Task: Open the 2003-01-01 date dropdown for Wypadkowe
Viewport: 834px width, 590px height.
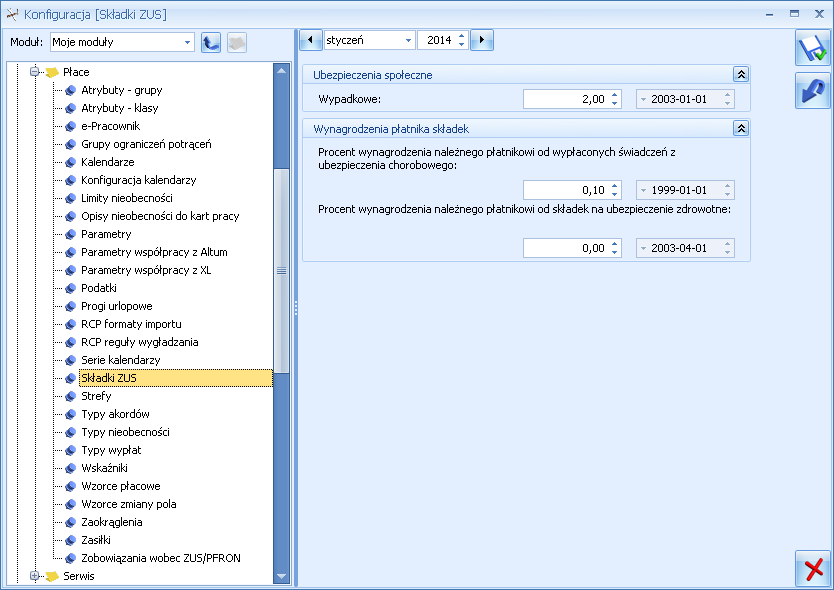Action: 643,99
